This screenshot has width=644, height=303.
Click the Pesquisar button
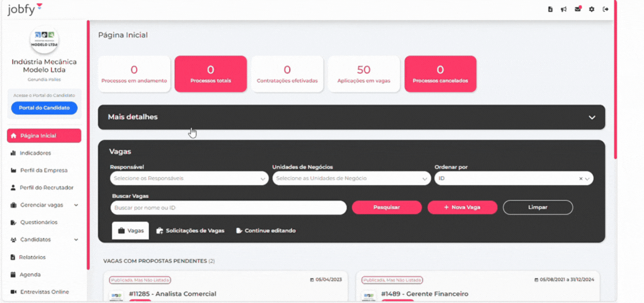pyautogui.click(x=387, y=207)
